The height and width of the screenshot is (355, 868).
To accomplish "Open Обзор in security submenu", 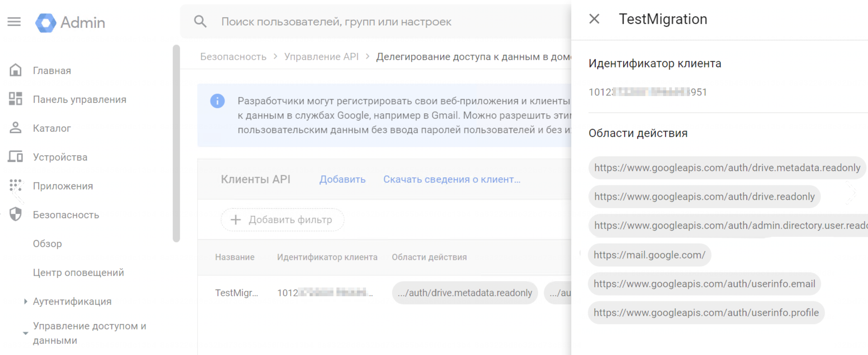I will click(47, 243).
